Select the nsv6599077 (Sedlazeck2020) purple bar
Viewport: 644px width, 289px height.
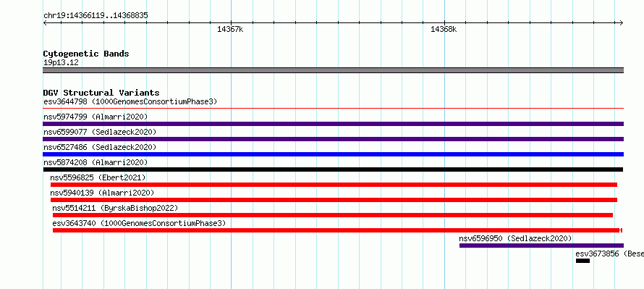[x=333, y=139]
